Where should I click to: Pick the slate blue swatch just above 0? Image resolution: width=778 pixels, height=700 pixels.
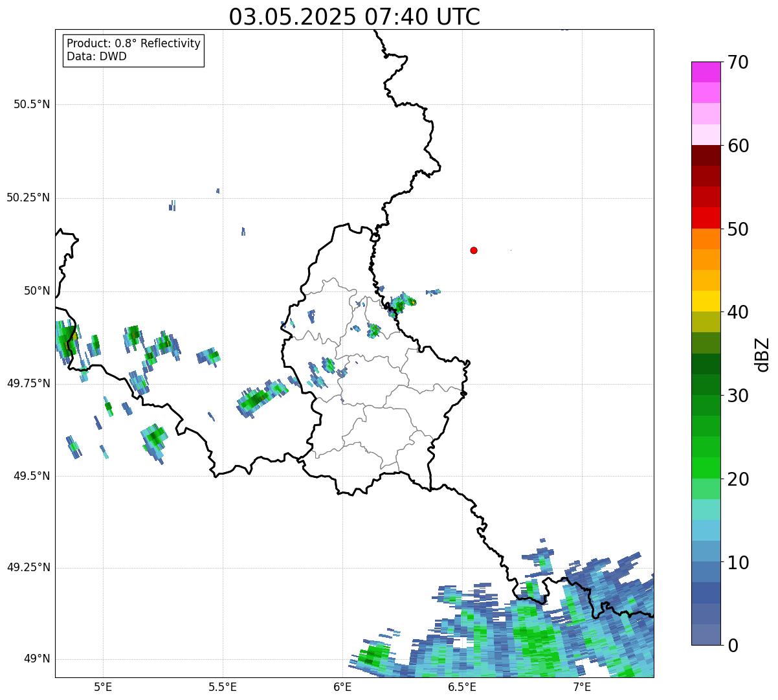[706, 635]
